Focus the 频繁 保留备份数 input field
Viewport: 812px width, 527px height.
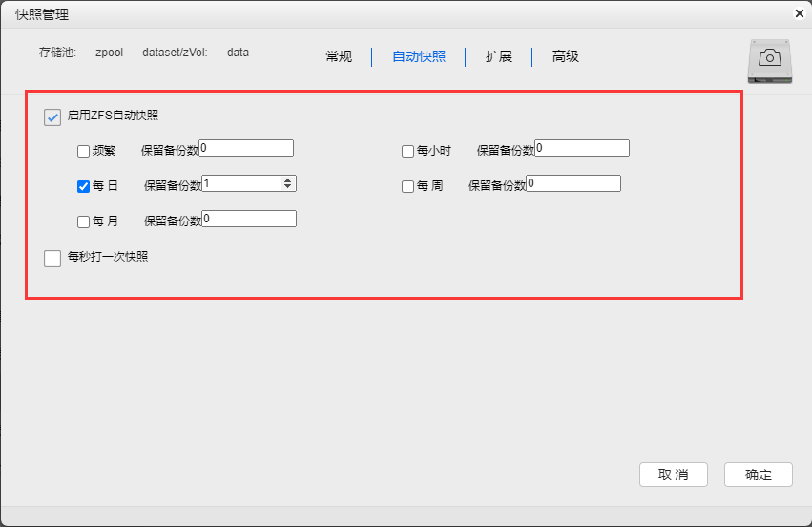(x=247, y=148)
